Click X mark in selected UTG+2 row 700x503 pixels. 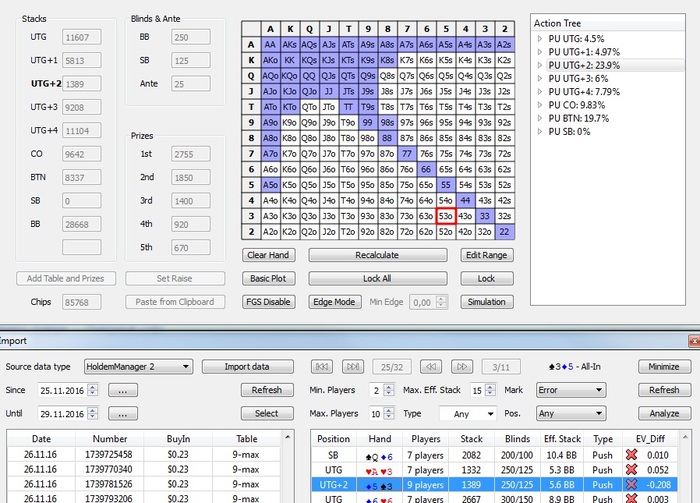pyautogui.click(x=631, y=484)
